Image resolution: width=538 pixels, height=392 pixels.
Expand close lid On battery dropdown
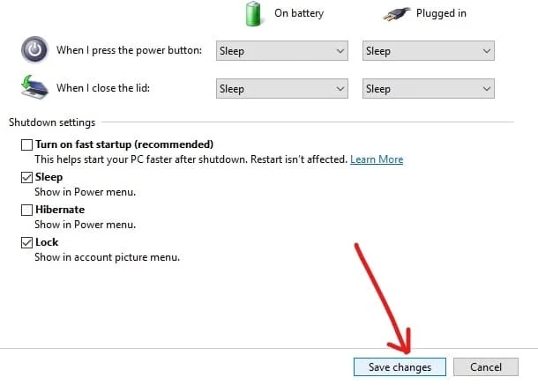(x=281, y=89)
